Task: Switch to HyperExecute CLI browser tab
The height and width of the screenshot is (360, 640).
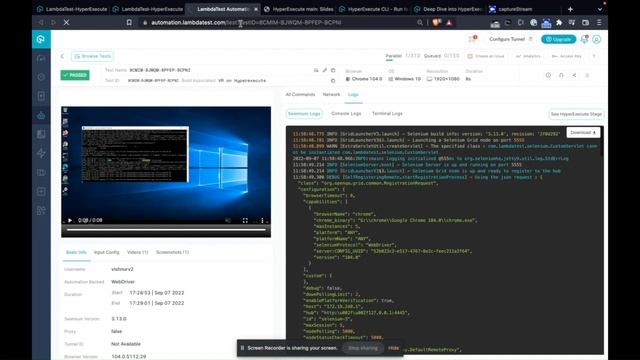Action: [x=373, y=9]
